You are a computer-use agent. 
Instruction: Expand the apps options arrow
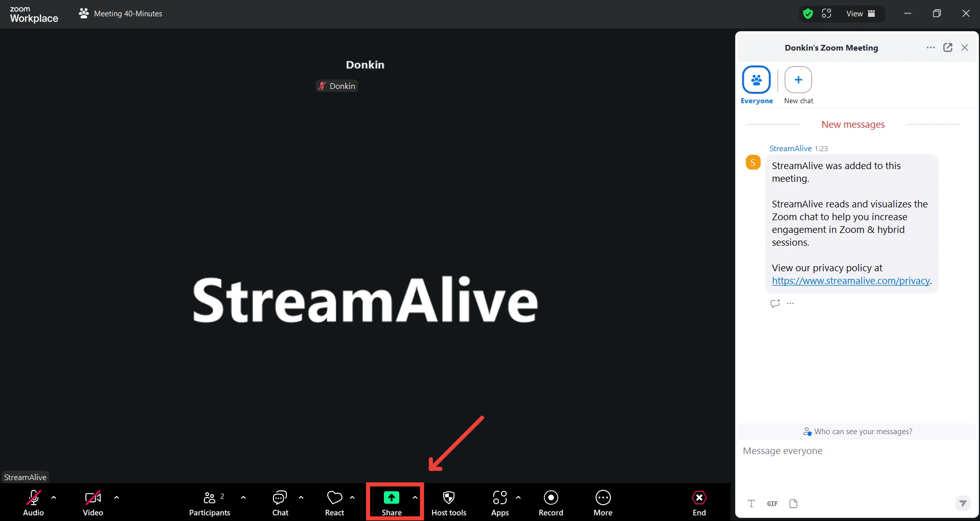click(x=518, y=497)
